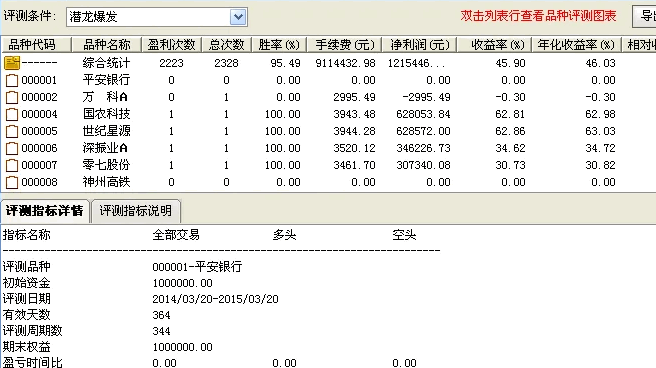Sort by the 总次数 column header
This screenshot has width=656, height=368.
click(226, 45)
